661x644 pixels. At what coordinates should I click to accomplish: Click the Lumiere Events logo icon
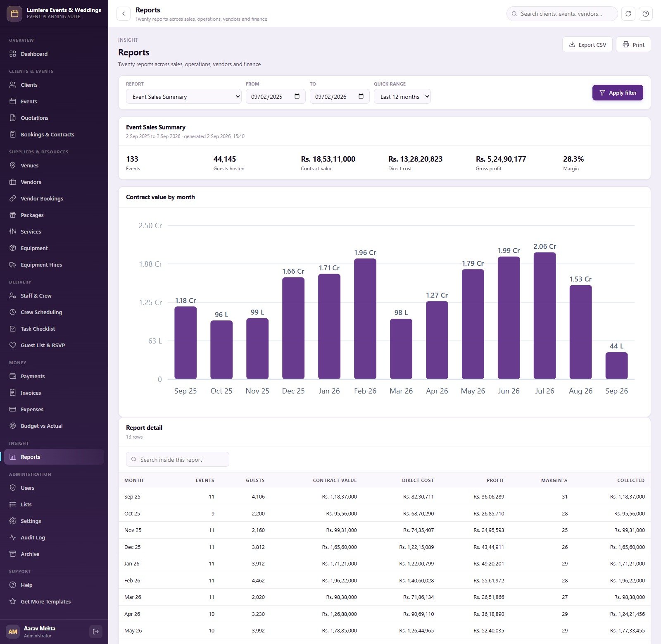(x=14, y=13)
